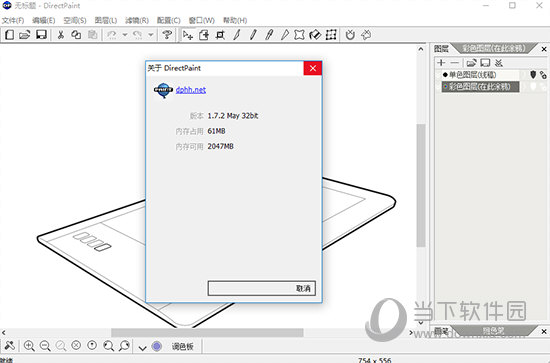Image resolution: width=550 pixels, height=363 pixels.
Task: Click the right-tilted magnifier icon
Action: (124, 346)
